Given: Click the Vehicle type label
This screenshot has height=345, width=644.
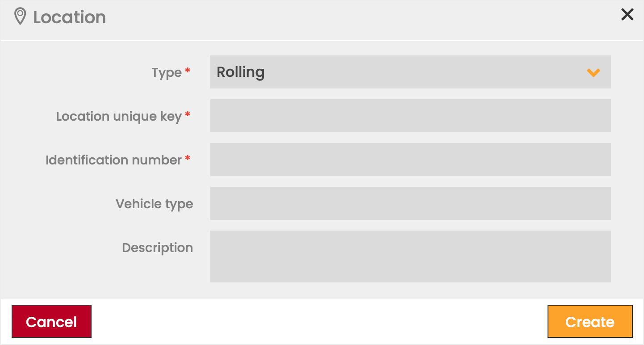Looking at the screenshot, I should 154,204.
